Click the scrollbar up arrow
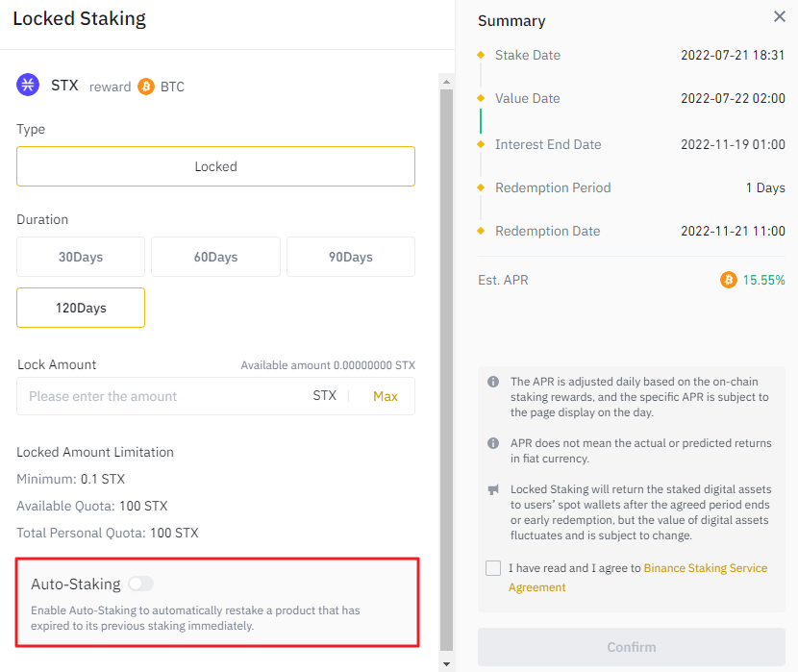Screen dimensions: 798x672 [445, 80]
